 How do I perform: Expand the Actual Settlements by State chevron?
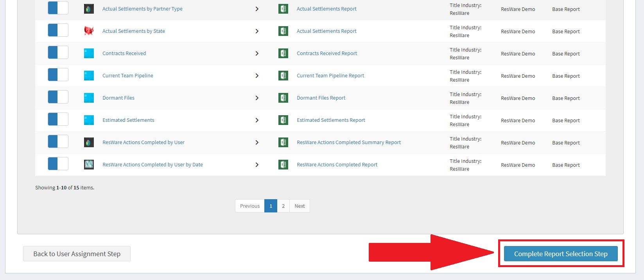[257, 31]
